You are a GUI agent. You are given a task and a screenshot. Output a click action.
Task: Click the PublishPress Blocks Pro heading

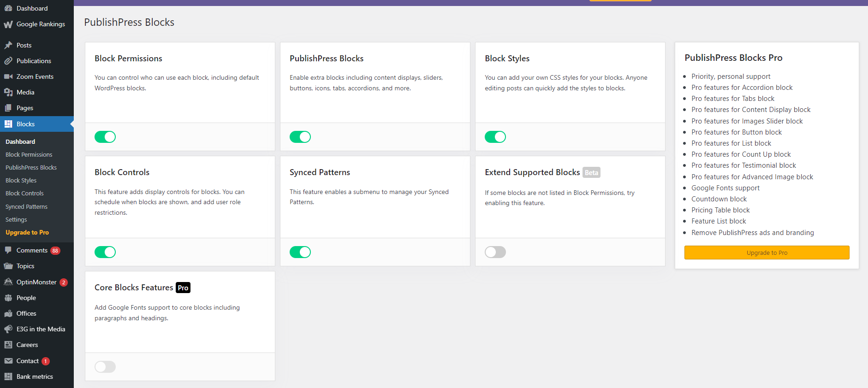[733, 58]
